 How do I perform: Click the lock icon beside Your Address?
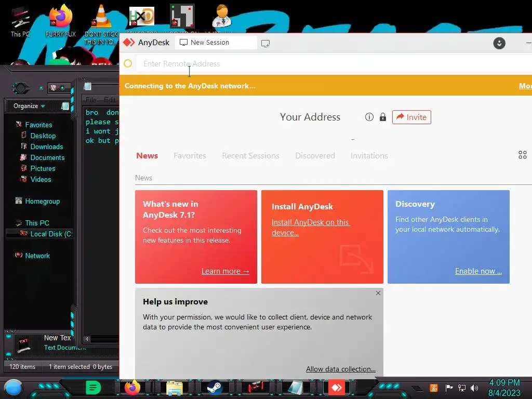[x=383, y=117]
